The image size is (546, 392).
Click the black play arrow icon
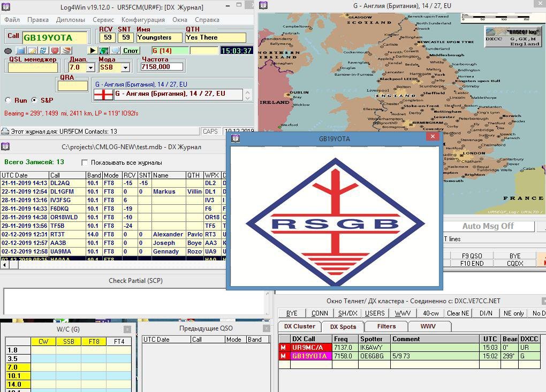(x=92, y=50)
